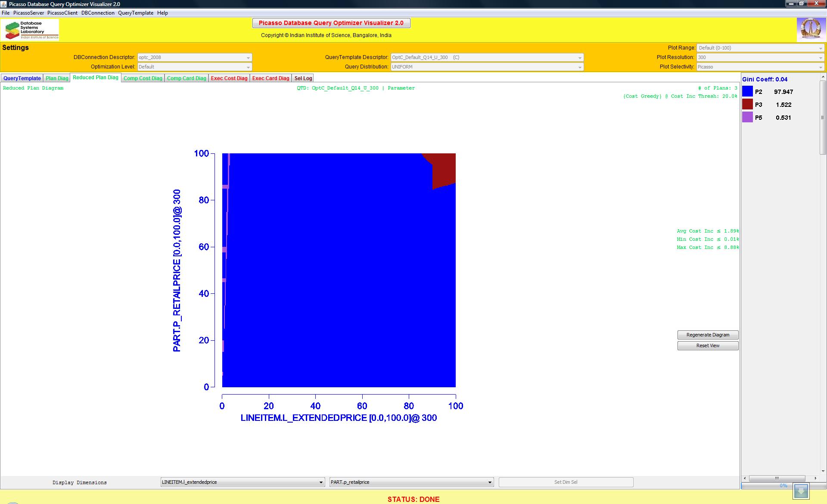827x504 pixels.
Task: Open the LINEITEM.l_extendedprice display dimension dropdown
Action: point(243,482)
